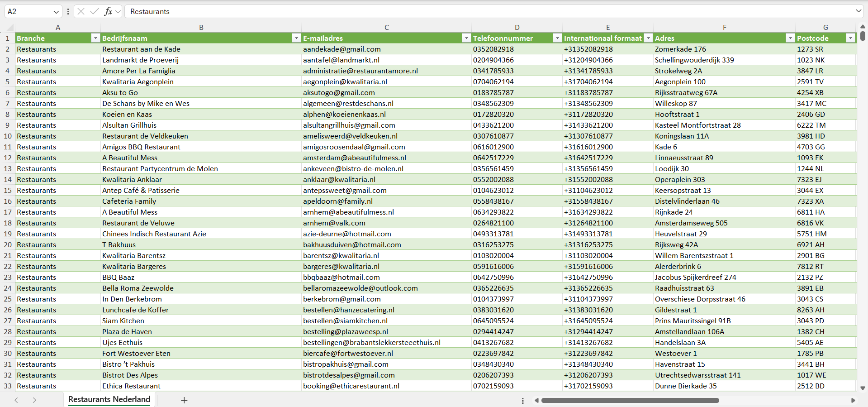
Task: Click the horizontal scroll right arrow
Action: pyautogui.click(x=853, y=400)
